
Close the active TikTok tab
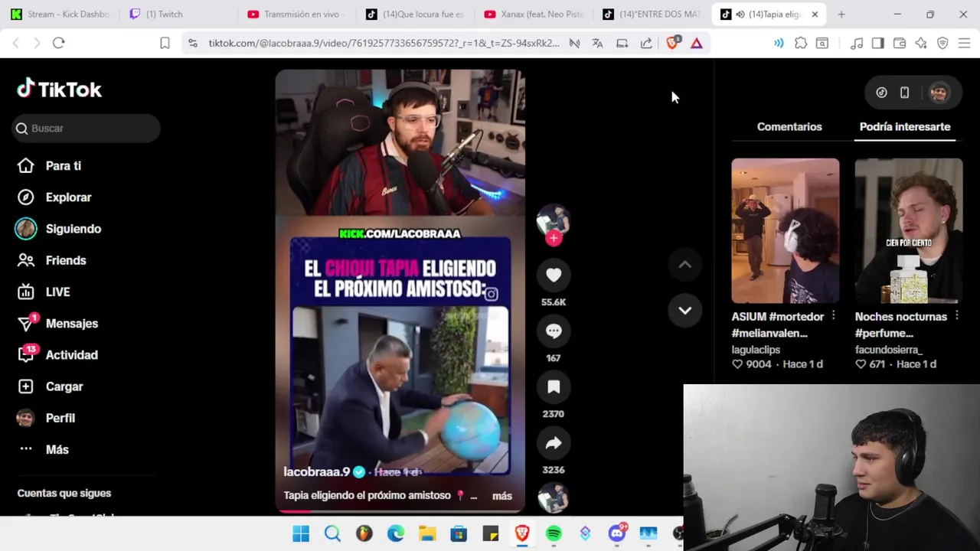(815, 14)
